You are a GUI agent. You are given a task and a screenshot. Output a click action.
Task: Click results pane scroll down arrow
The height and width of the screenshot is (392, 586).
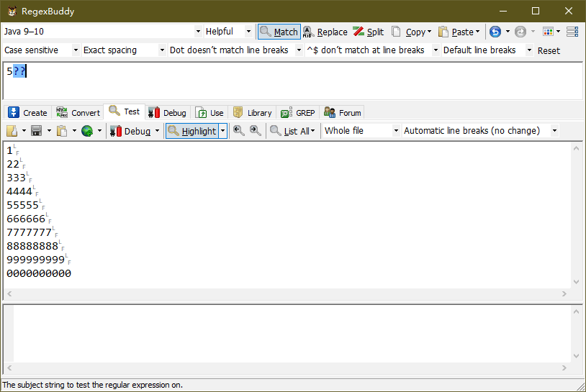(576, 356)
